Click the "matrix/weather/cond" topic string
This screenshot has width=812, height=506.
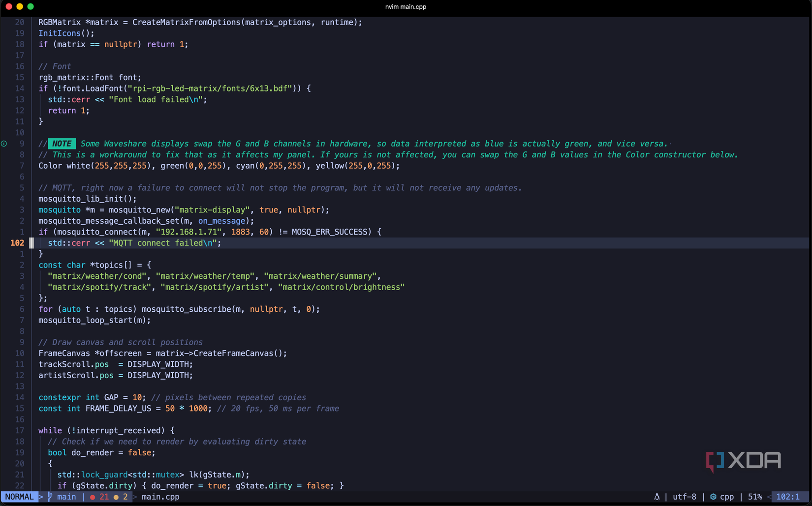pos(97,276)
